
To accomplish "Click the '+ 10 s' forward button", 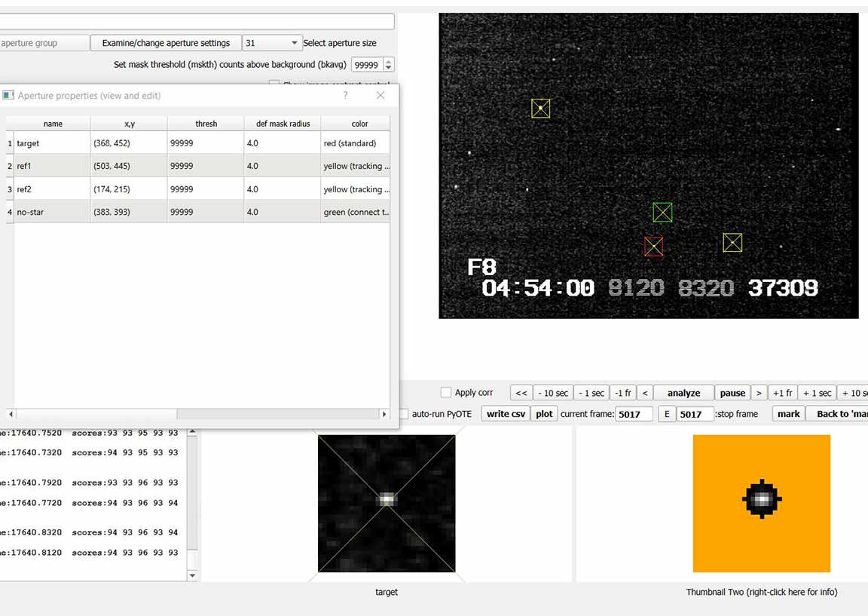I will coord(852,393).
